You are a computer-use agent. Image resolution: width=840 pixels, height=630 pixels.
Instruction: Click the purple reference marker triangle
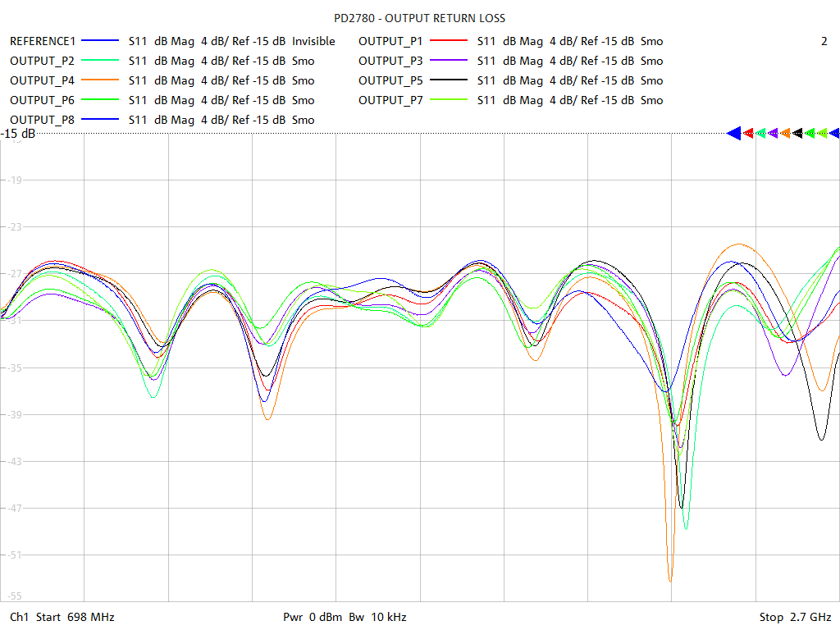click(x=774, y=133)
